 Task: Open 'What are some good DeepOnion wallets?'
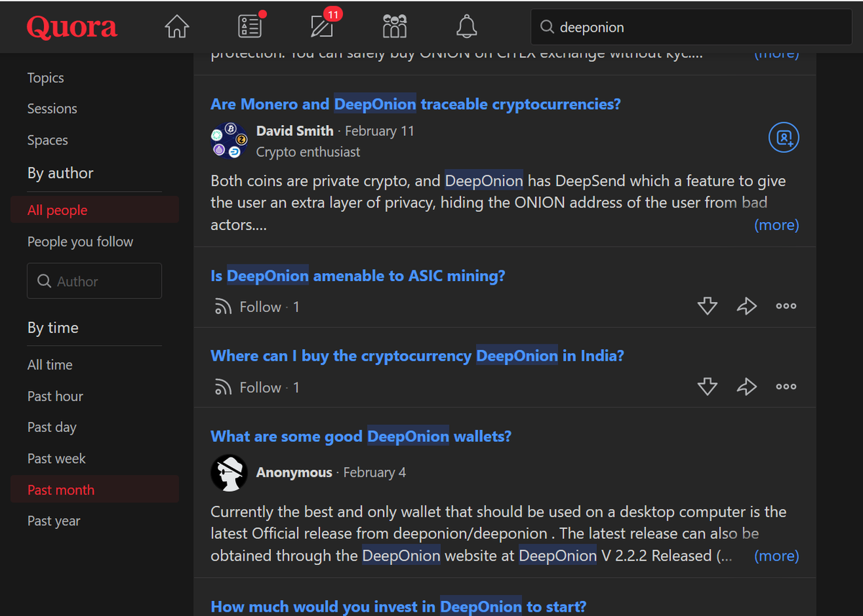click(x=361, y=436)
